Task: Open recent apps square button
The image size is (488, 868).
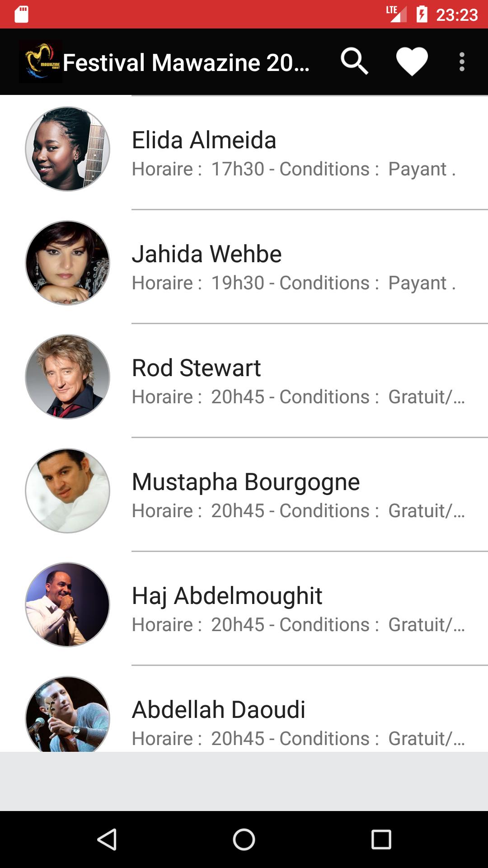Action: click(x=381, y=840)
